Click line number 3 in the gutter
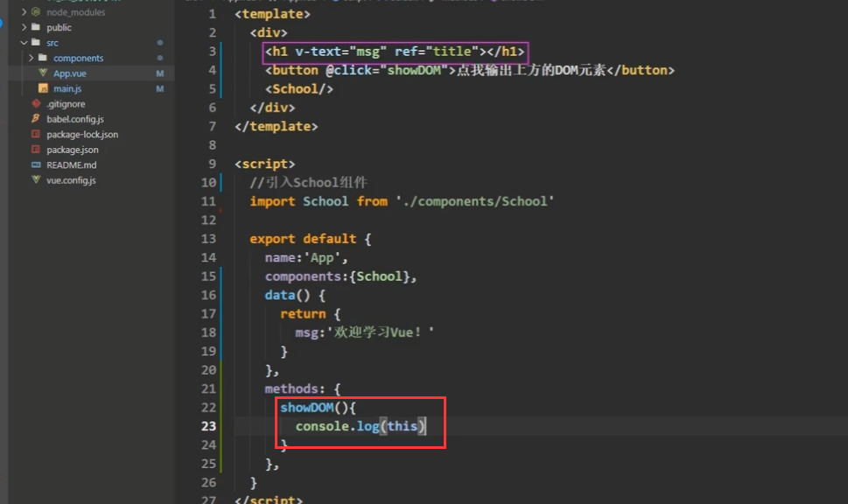Screen dimensions: 848x504 (x=212, y=51)
